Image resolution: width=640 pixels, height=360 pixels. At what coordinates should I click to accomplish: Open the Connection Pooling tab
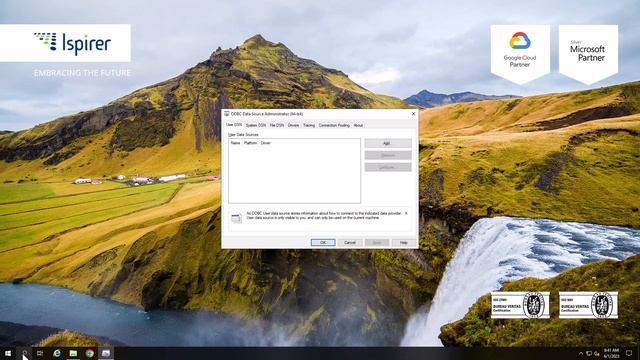point(334,125)
